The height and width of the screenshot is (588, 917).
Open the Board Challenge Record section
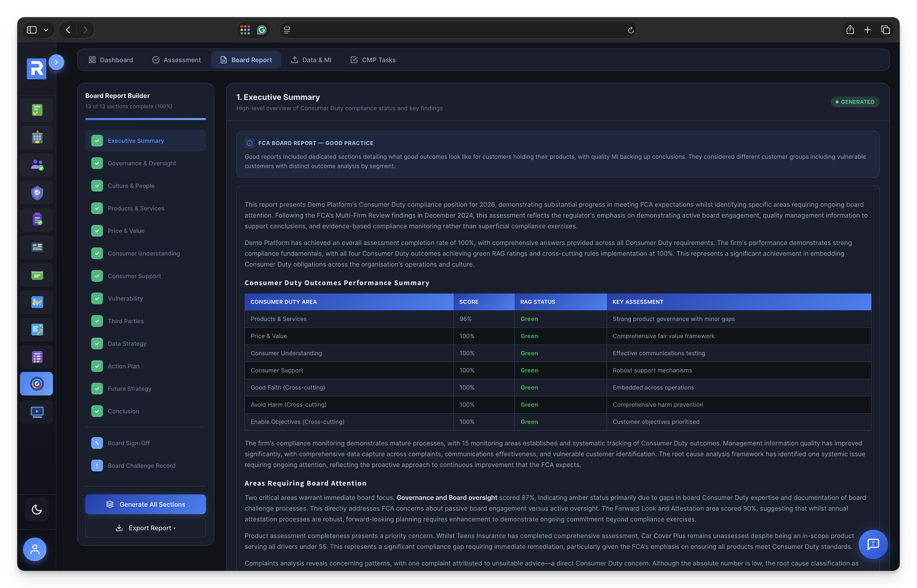pyautogui.click(x=141, y=466)
